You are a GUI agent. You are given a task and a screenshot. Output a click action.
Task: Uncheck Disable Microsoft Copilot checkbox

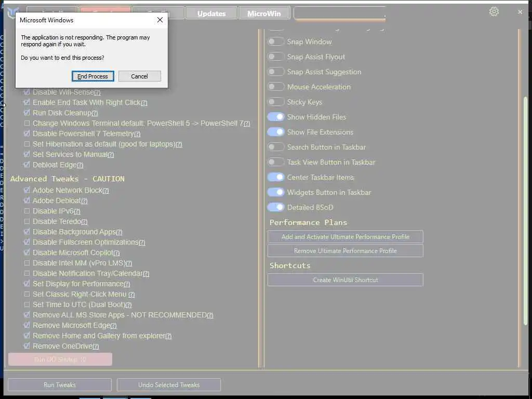27,252
